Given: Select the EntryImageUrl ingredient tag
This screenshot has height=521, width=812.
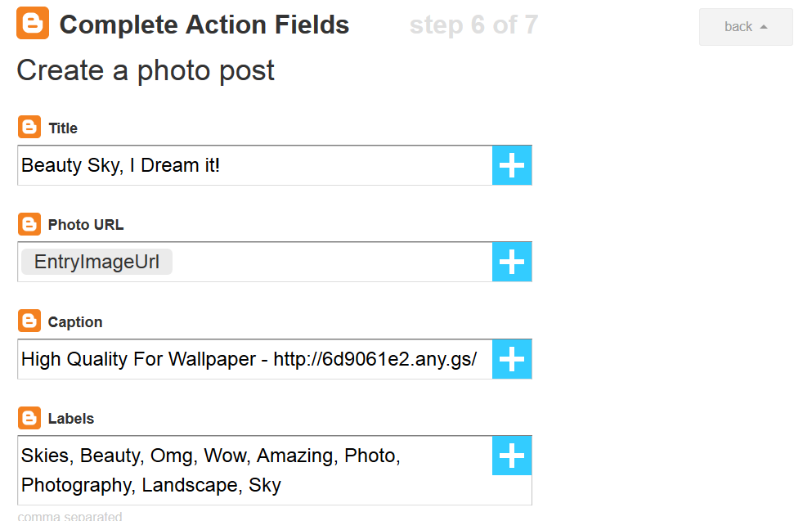Looking at the screenshot, I should click(96, 262).
